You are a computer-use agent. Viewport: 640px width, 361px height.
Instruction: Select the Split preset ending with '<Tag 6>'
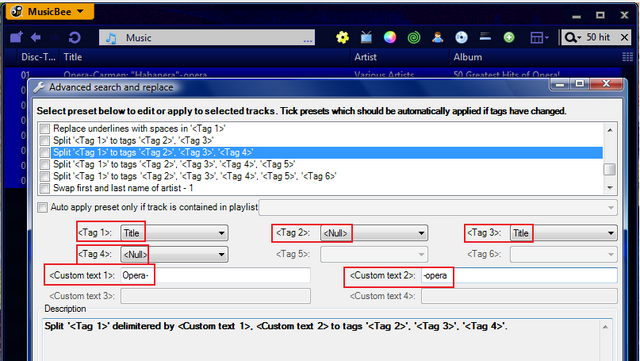pos(195,176)
